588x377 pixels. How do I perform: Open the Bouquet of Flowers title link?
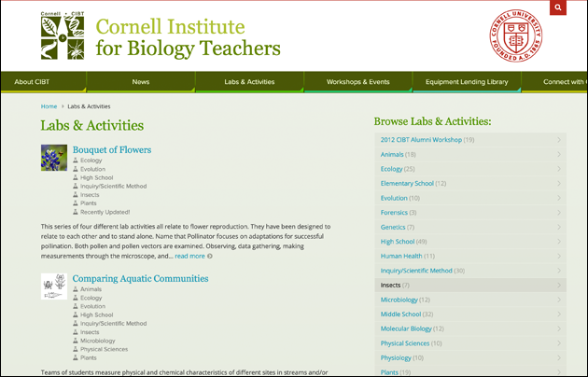112,150
